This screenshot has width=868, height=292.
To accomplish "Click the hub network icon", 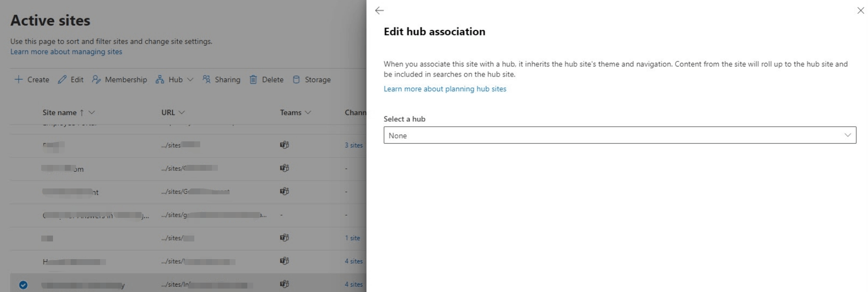I will tap(160, 80).
